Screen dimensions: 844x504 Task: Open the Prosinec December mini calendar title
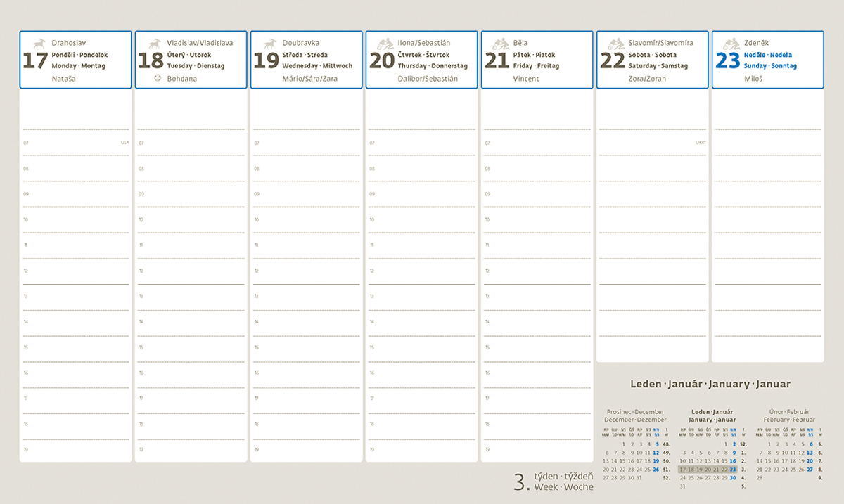point(635,415)
